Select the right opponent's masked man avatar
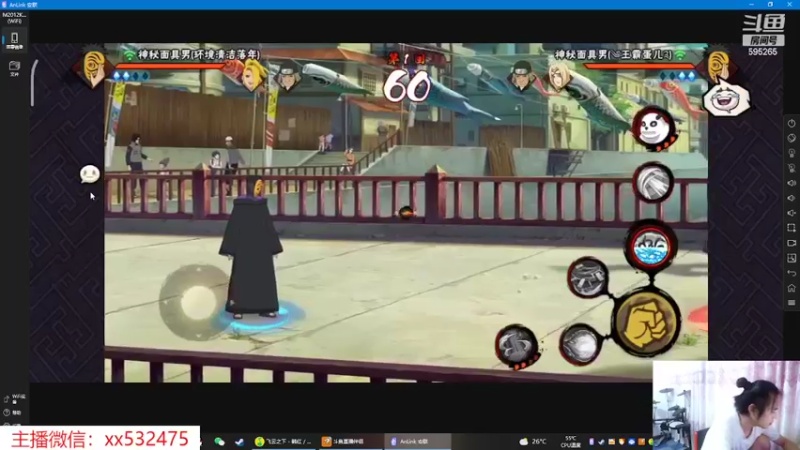The height and width of the screenshot is (450, 800). 718,65
